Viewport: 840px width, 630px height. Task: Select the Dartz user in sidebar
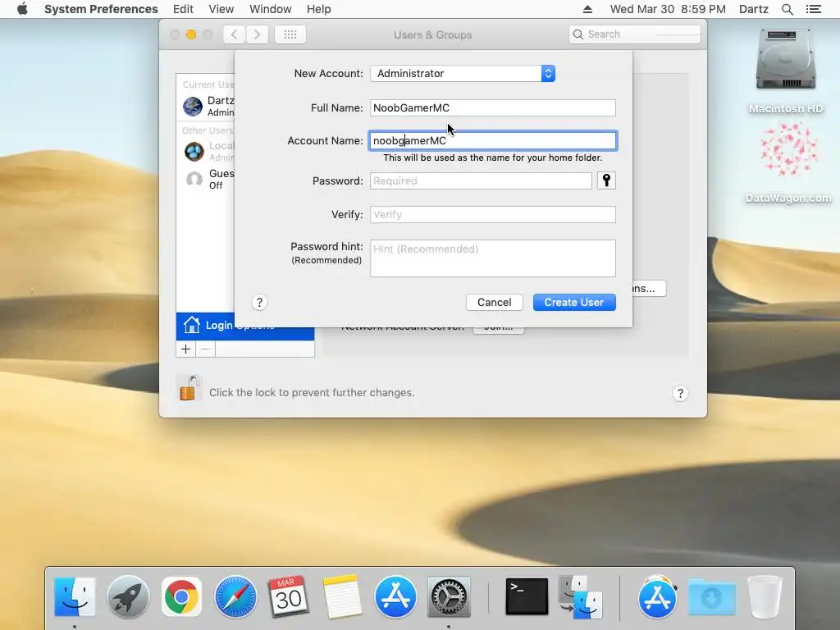pyautogui.click(x=206, y=106)
